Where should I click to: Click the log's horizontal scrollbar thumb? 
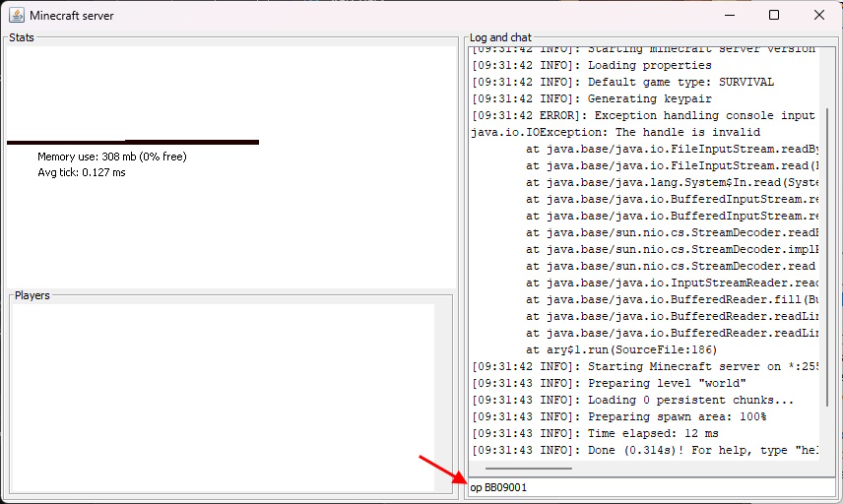point(528,469)
